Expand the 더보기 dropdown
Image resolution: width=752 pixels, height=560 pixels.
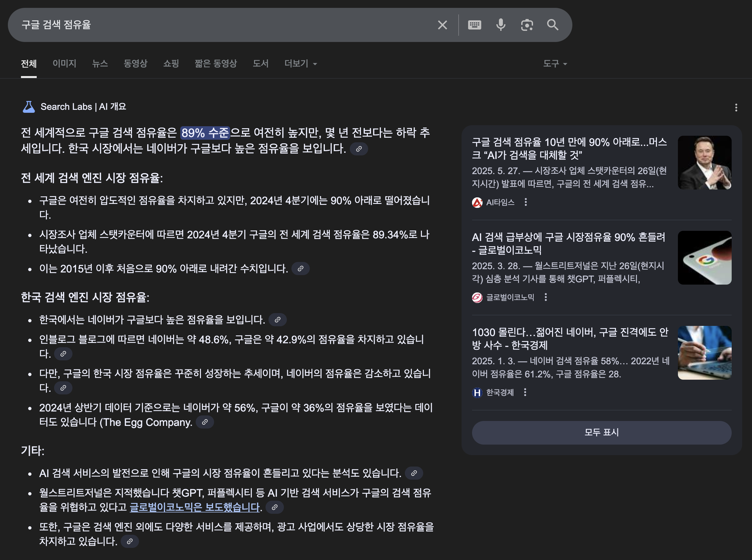tap(301, 63)
